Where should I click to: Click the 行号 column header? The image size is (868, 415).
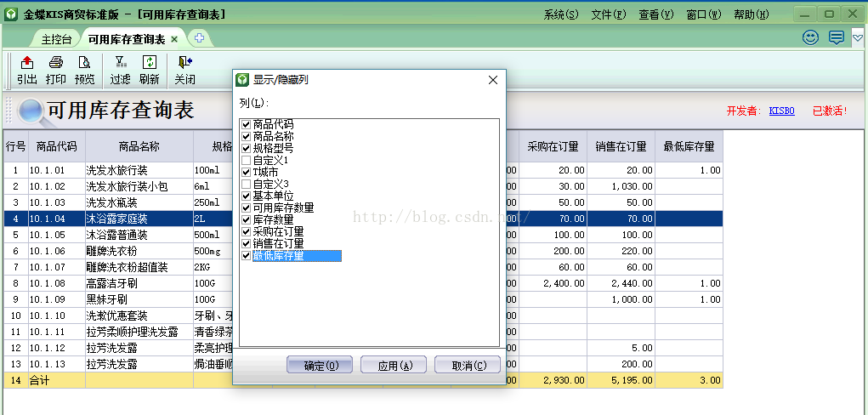(15, 147)
